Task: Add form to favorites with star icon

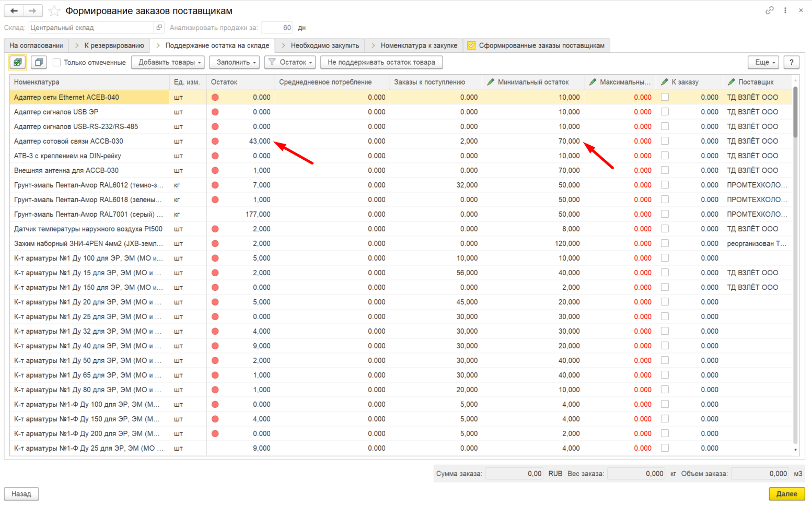Action: [x=54, y=11]
